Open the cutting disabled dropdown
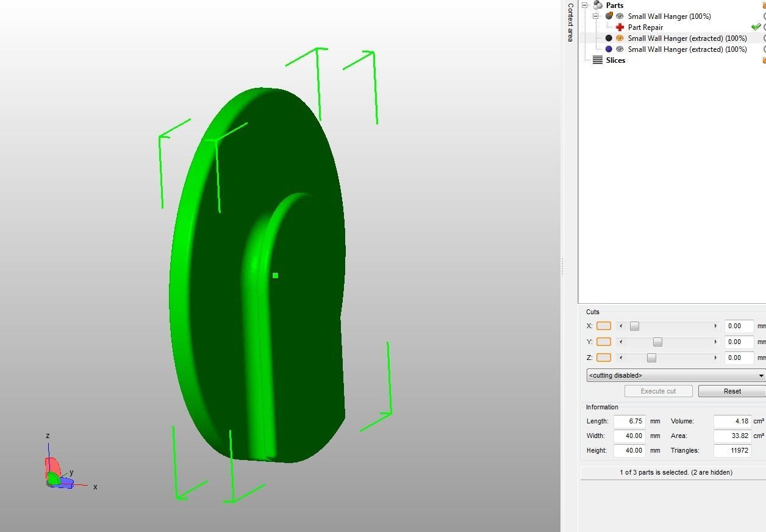 [x=676, y=375]
